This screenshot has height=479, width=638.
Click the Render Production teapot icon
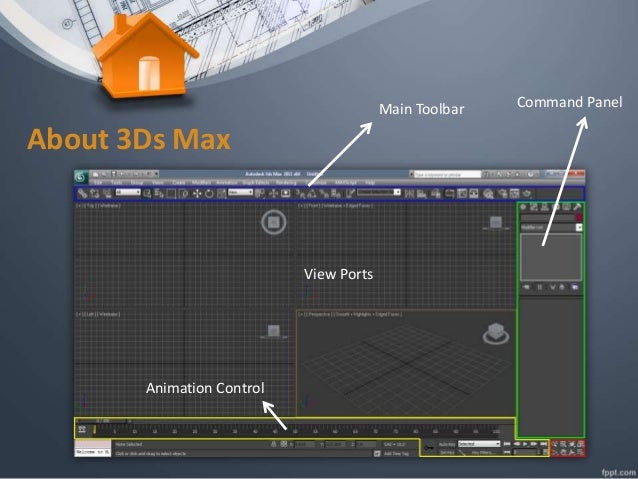527,193
